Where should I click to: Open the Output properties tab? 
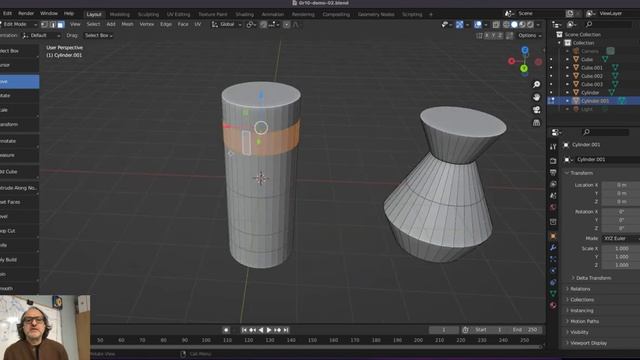coord(553,173)
